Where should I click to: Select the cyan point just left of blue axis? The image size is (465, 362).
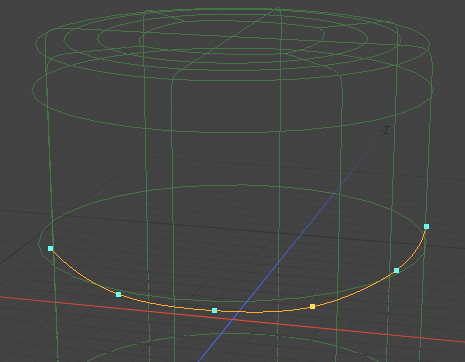click(215, 311)
